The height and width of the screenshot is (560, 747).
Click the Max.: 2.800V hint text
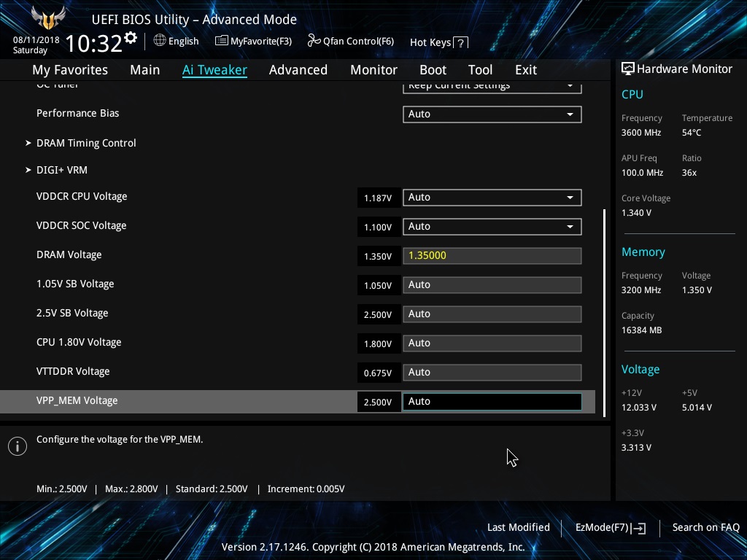(x=131, y=489)
